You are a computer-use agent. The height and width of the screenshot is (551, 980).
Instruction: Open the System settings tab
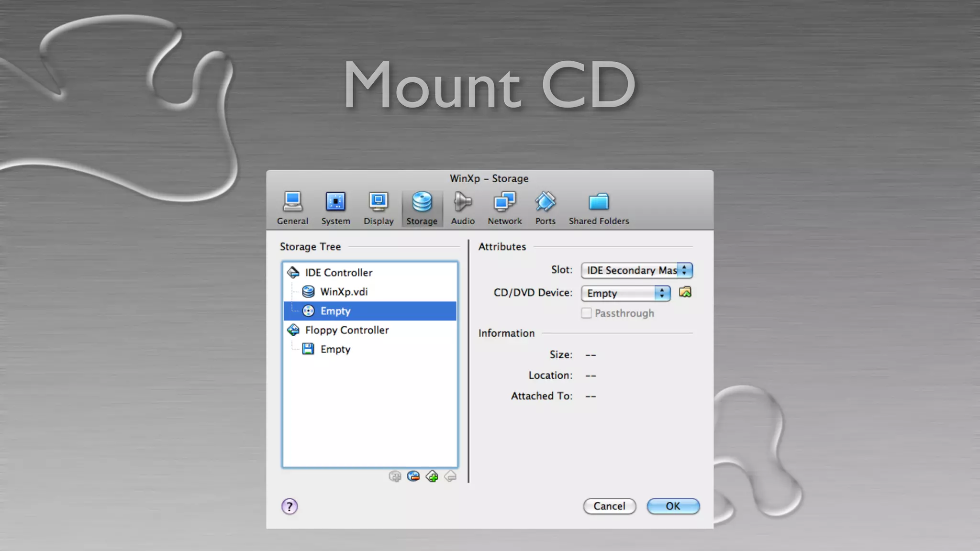tap(335, 209)
